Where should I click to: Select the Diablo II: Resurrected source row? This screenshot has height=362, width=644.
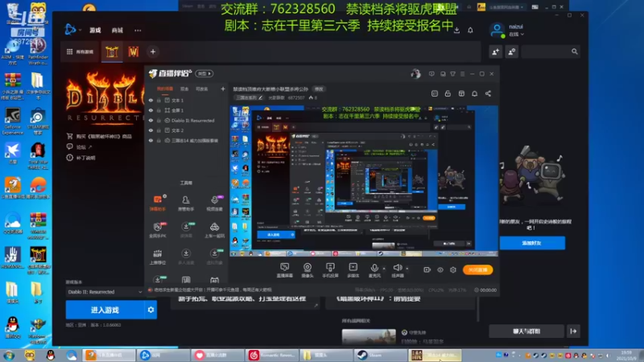(187, 120)
